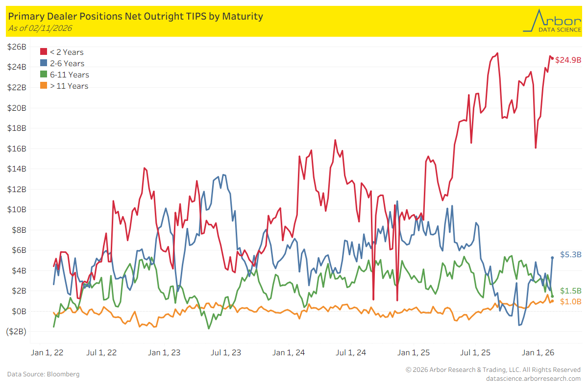Open the datascience.arborresearch.com link
The height and width of the screenshot is (392, 588).
[533, 378]
